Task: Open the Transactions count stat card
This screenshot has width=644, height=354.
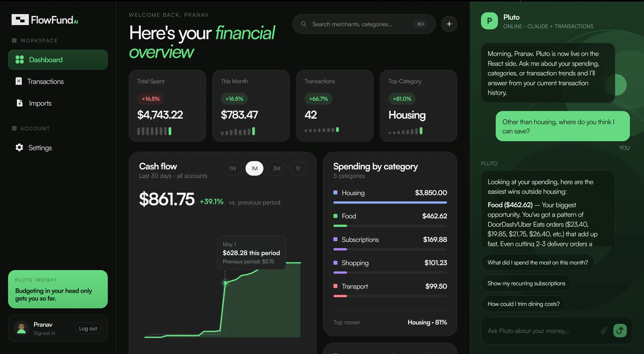Action: coord(335,106)
